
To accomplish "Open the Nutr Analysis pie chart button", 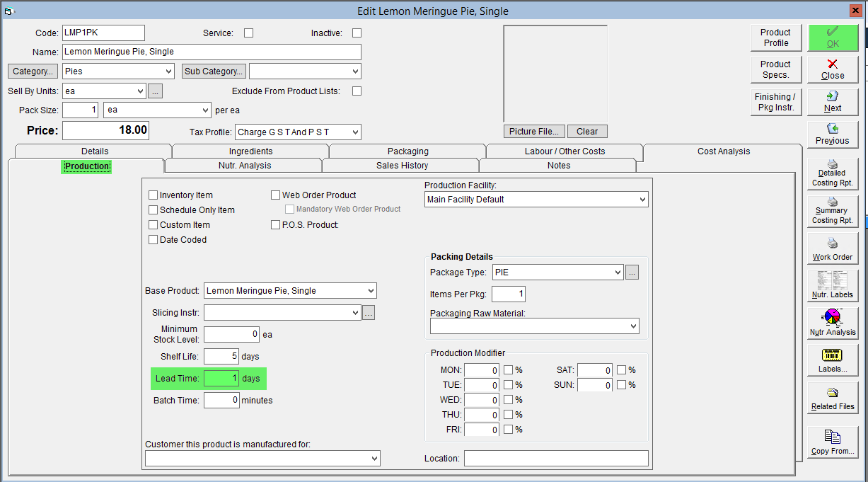I will pyautogui.click(x=833, y=323).
